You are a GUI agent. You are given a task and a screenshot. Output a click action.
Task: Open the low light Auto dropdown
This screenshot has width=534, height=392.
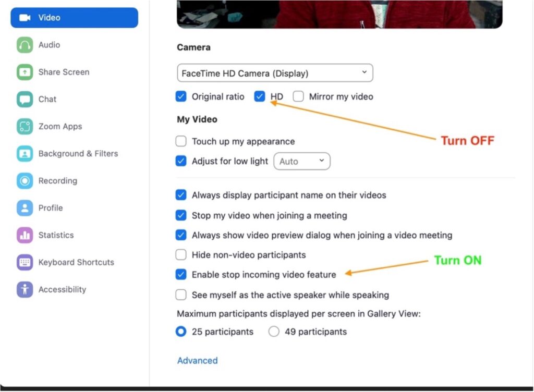[x=302, y=161]
